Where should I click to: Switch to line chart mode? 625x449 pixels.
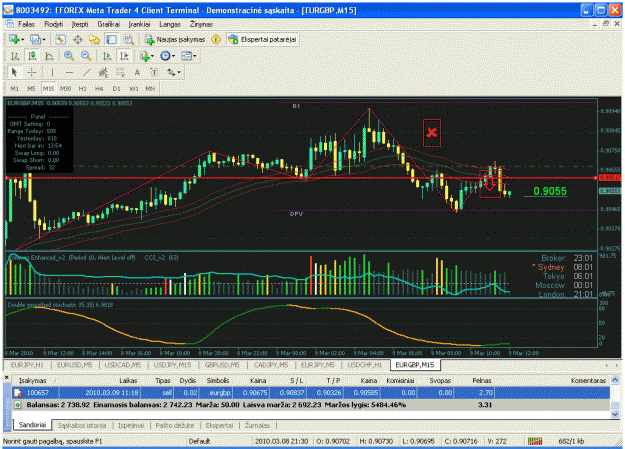(49, 56)
